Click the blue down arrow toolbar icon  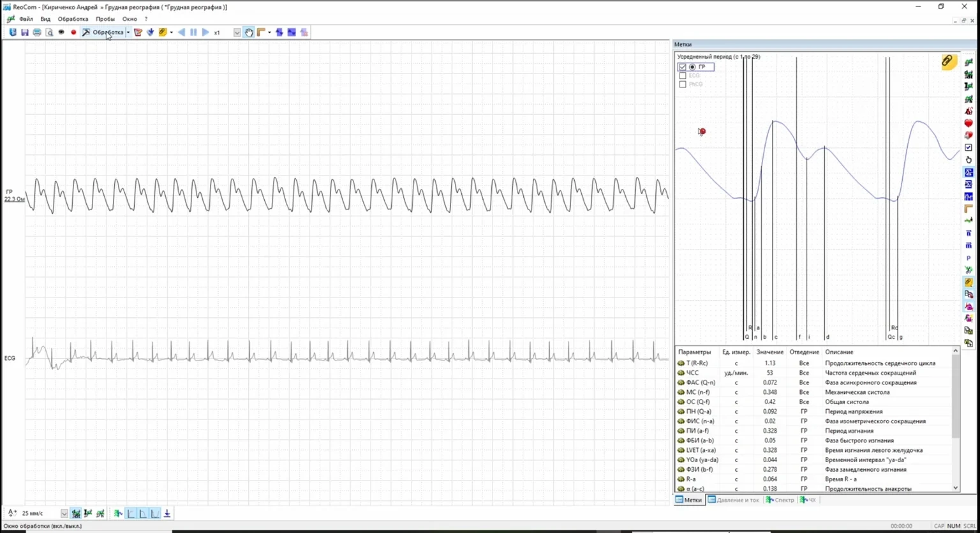[x=151, y=32]
